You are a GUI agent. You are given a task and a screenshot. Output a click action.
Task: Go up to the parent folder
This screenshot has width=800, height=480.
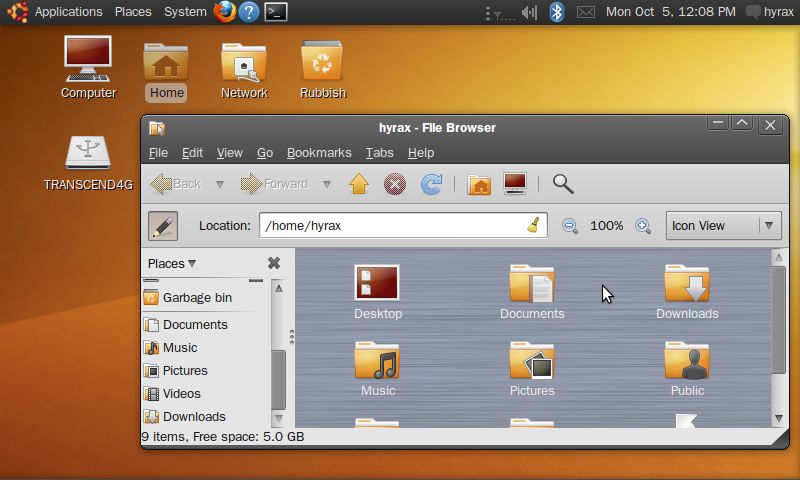coord(359,184)
